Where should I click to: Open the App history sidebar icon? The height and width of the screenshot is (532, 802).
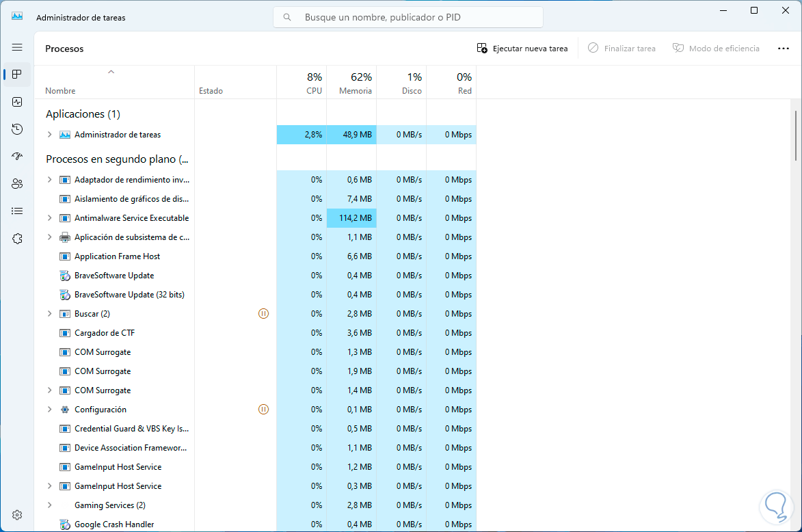click(17, 129)
